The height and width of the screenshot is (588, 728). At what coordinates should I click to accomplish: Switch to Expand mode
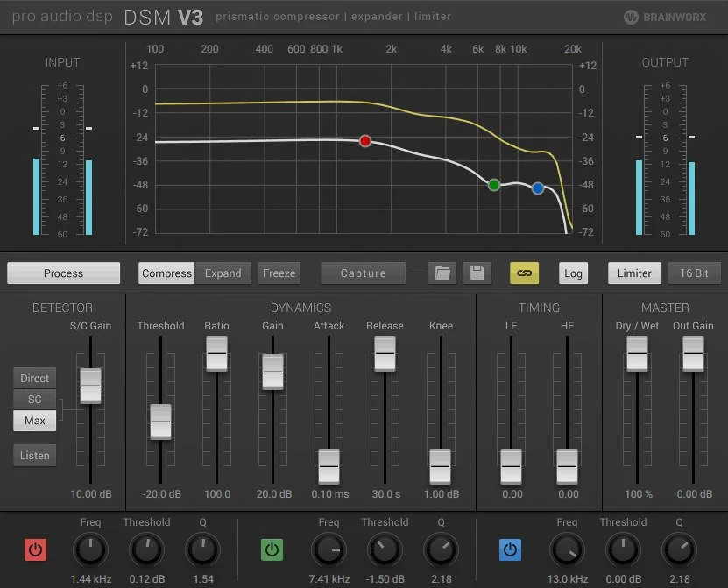pos(223,273)
